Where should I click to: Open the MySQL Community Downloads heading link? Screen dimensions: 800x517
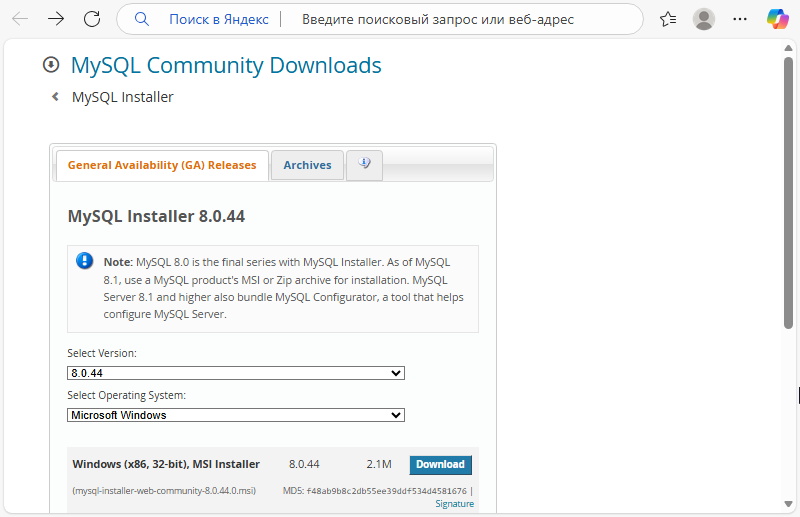click(226, 65)
